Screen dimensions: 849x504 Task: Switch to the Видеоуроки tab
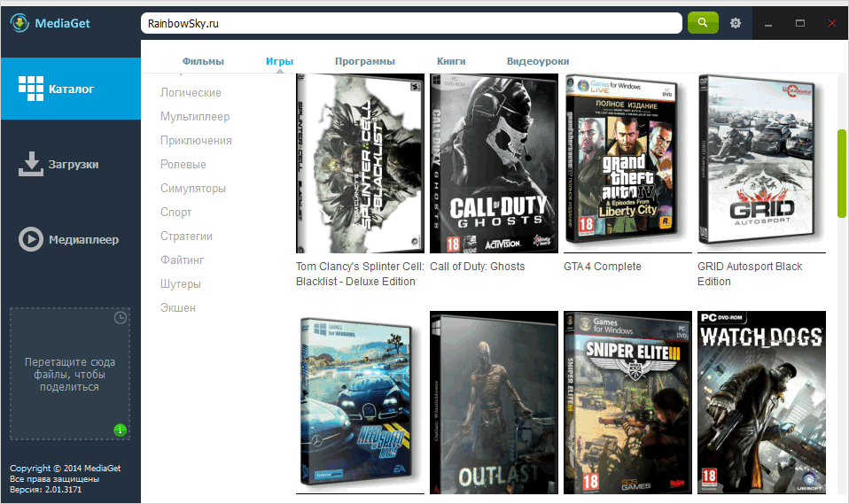click(538, 61)
